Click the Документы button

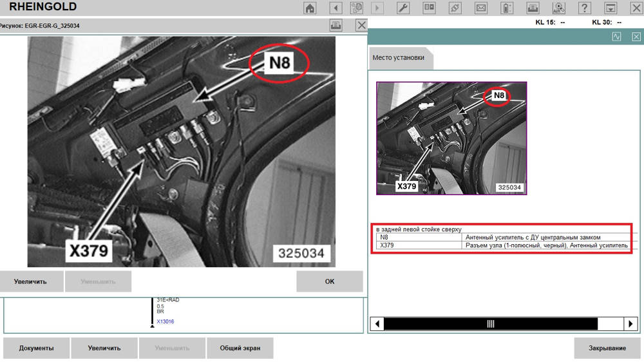(36, 348)
